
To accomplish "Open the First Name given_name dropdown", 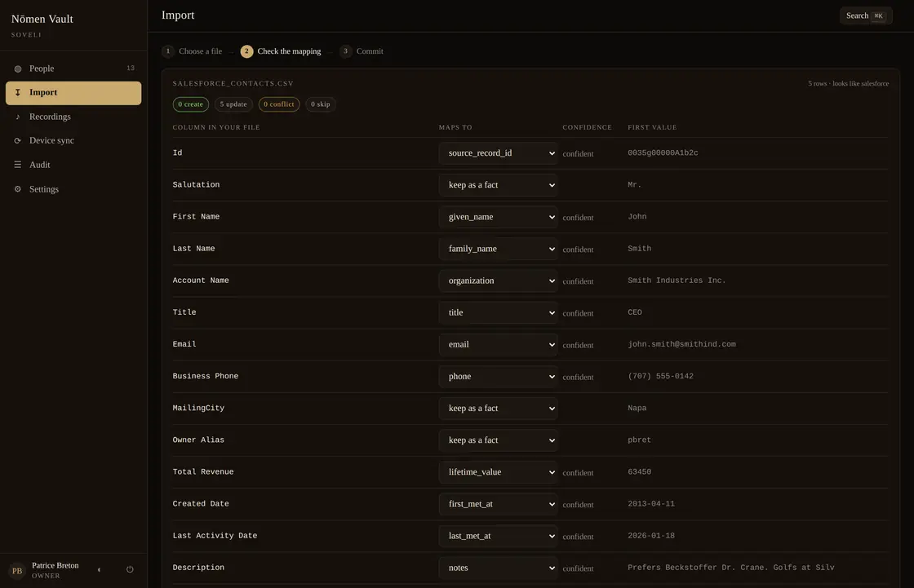I will [x=498, y=217].
